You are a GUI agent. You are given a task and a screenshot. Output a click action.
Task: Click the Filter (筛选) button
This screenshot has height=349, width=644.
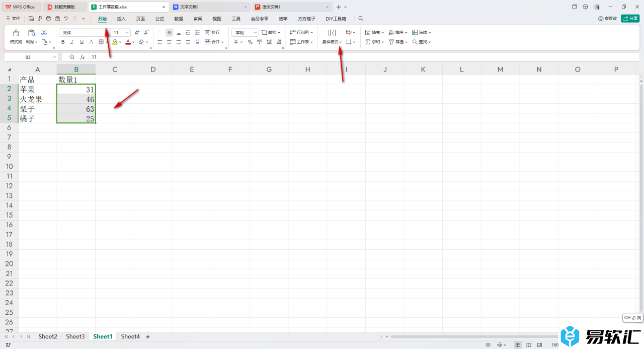(398, 42)
